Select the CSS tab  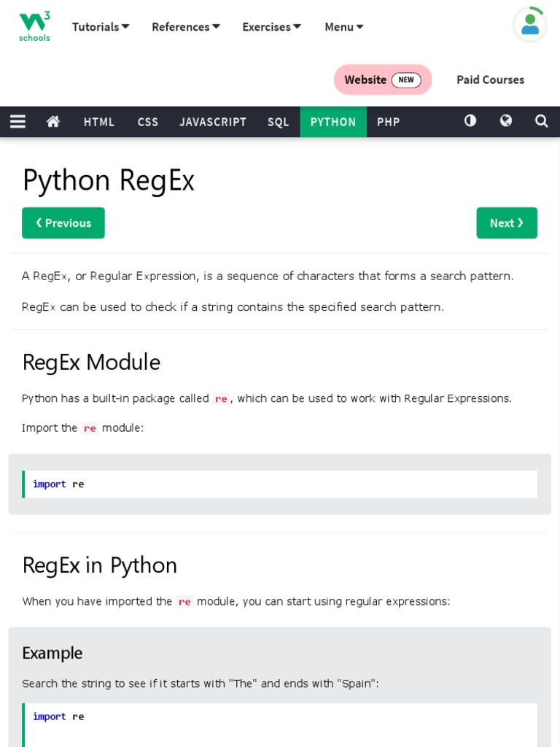click(x=148, y=122)
